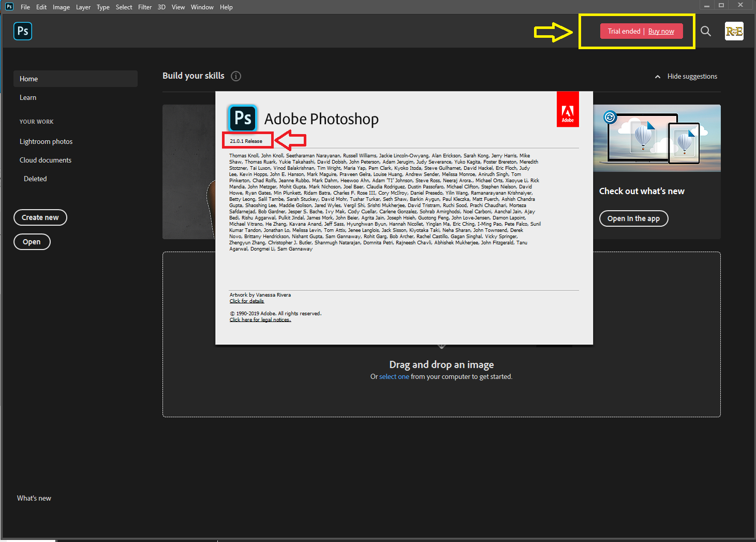Image resolution: width=756 pixels, height=542 pixels.
Task: Click the 'Adobe Photoshop' title text
Action: click(321, 119)
